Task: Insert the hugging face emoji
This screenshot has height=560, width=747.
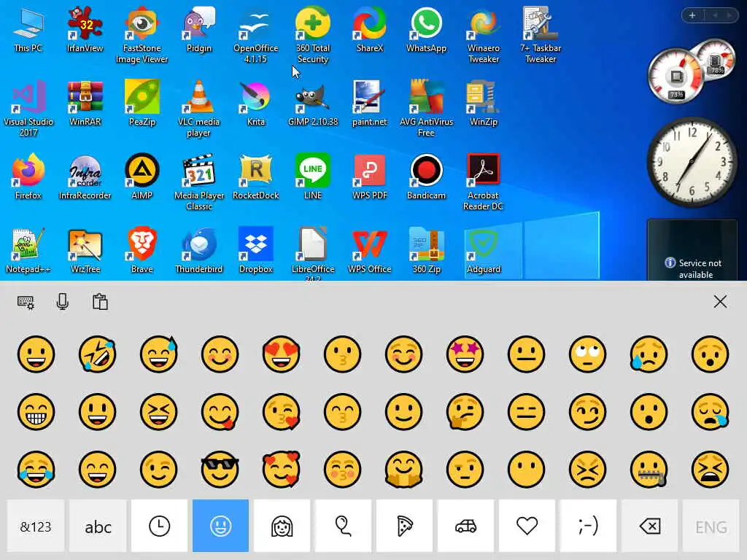Action: tap(403, 470)
